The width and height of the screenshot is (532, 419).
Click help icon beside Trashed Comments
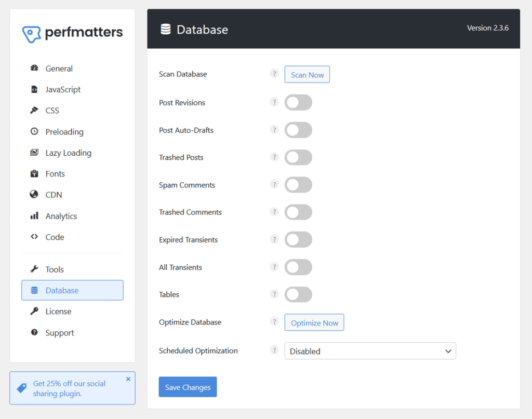click(274, 212)
